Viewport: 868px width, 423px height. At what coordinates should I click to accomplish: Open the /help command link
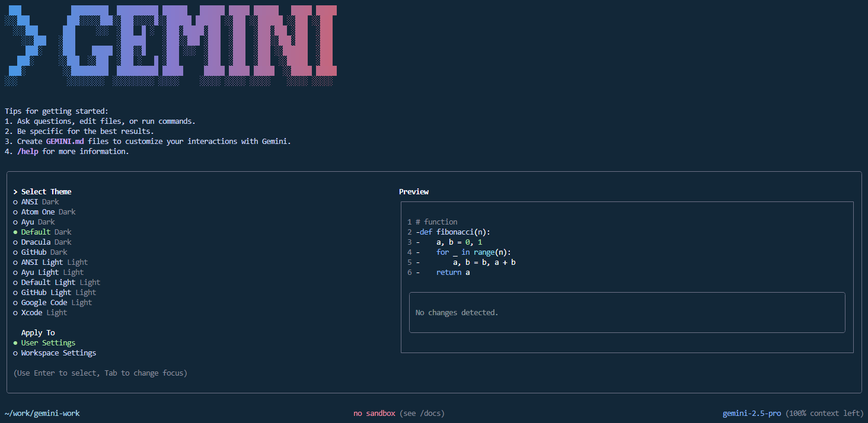[28, 151]
